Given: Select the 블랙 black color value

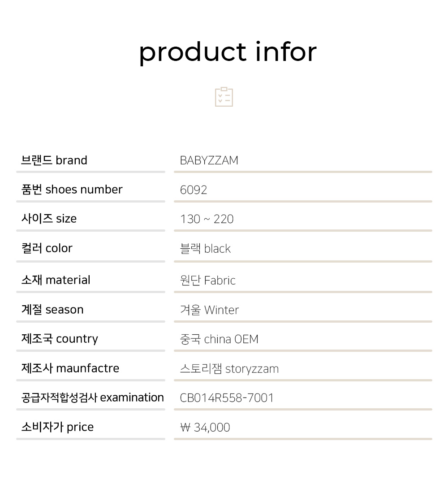Looking at the screenshot, I should click(205, 249).
